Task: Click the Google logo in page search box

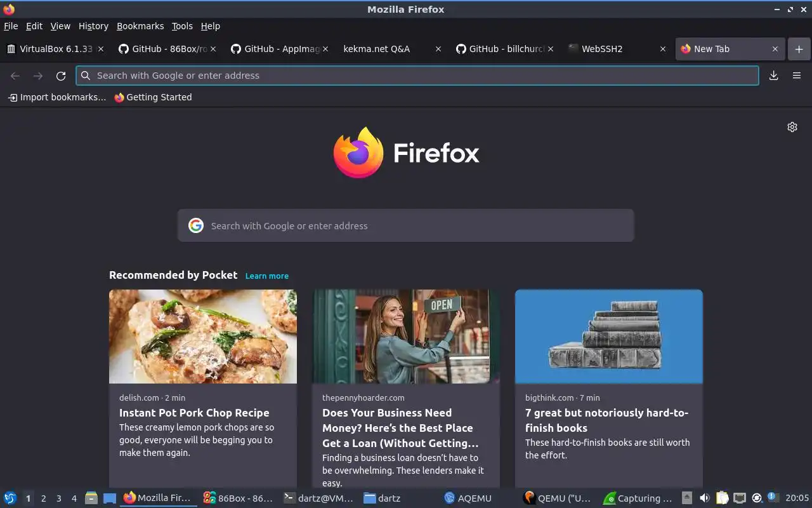Action: click(x=196, y=225)
